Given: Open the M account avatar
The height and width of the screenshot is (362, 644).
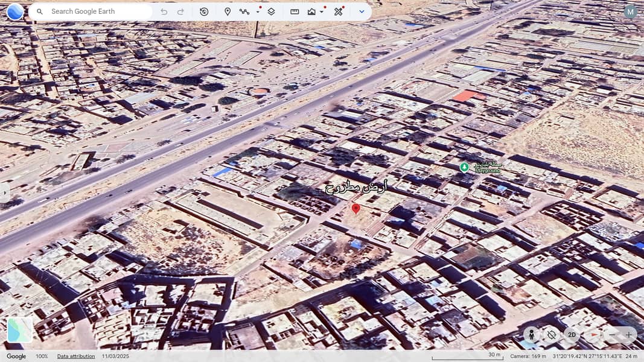Looking at the screenshot, I should click(x=630, y=11).
